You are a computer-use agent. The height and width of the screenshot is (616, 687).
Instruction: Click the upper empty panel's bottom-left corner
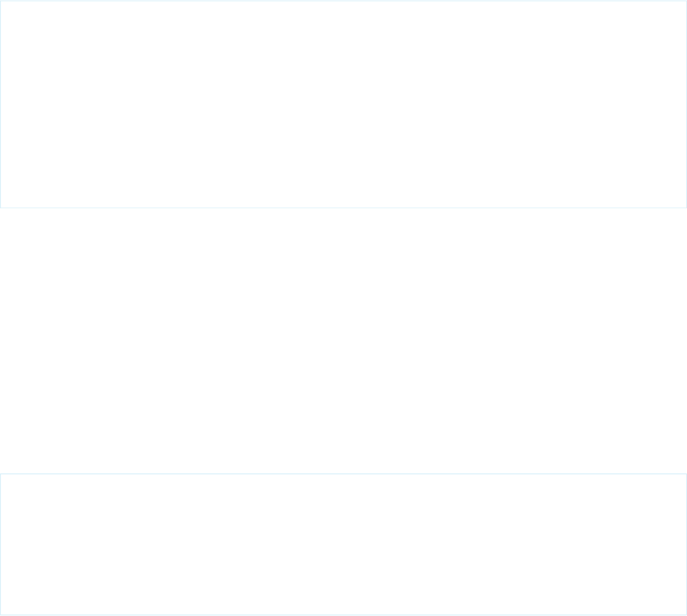click(x=1, y=207)
